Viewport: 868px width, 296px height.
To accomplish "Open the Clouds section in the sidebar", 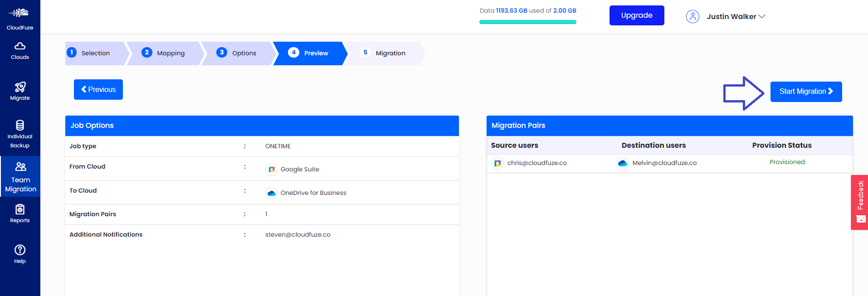I will (20, 51).
